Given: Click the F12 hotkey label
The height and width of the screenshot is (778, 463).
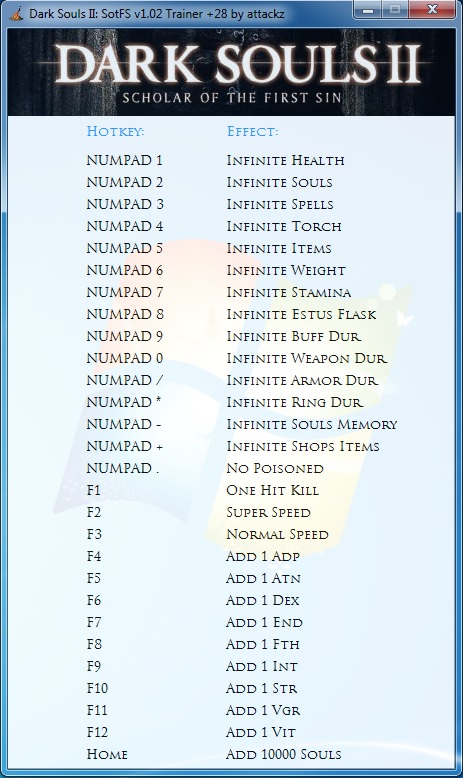Looking at the screenshot, I should coord(97,732).
